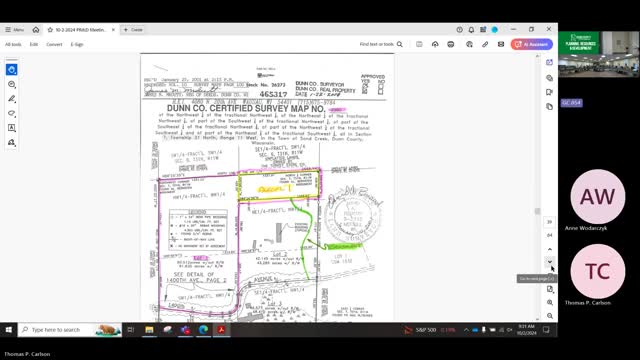
Task: Open the attachments panel in right rail
Action: point(549,78)
